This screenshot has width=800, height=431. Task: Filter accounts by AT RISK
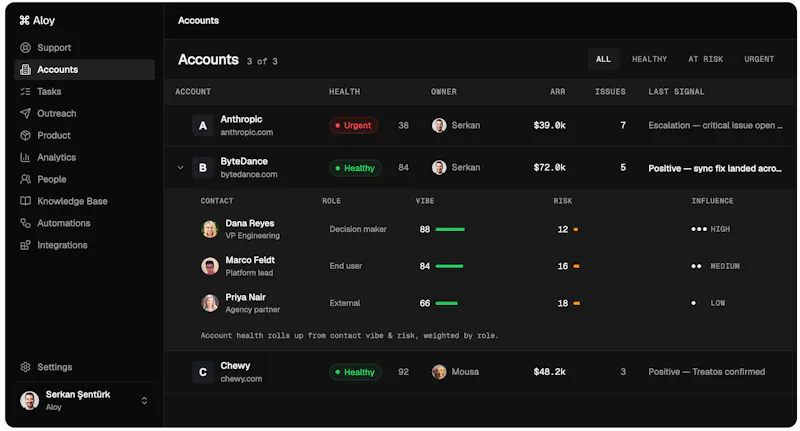click(705, 59)
